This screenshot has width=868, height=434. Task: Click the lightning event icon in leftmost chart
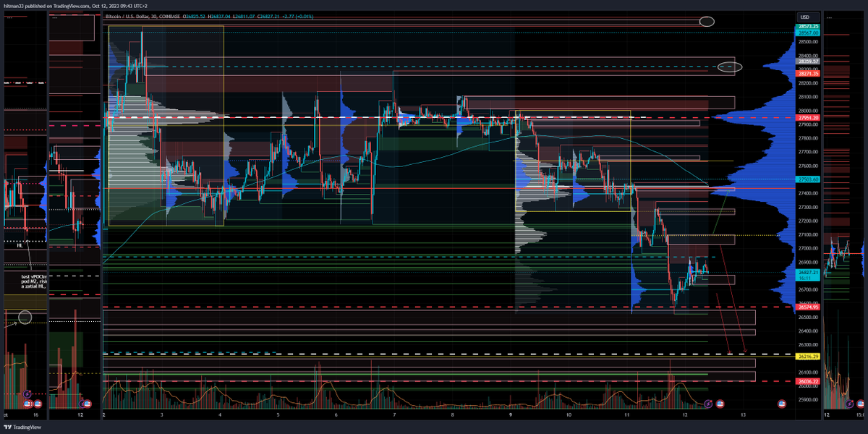26,393
